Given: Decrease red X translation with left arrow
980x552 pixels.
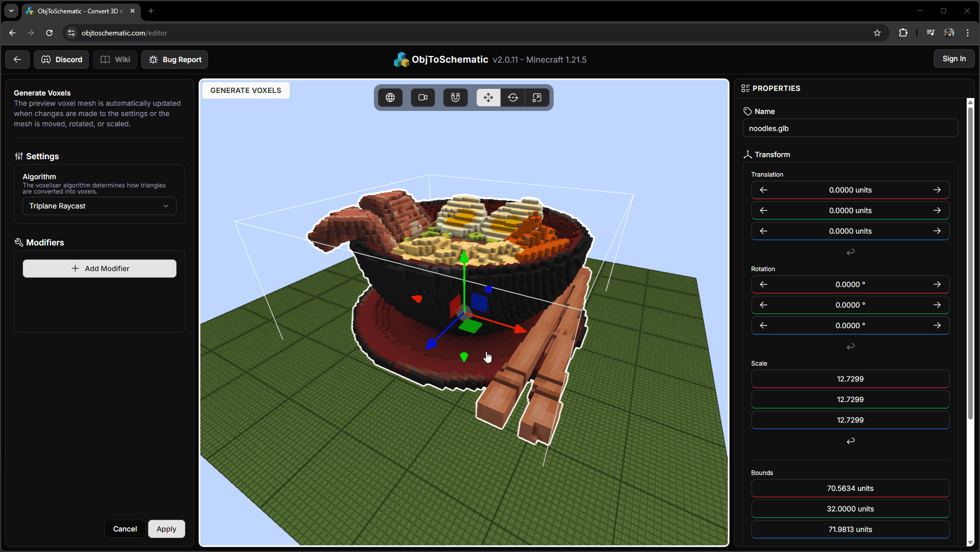Looking at the screenshot, I should click(x=764, y=190).
